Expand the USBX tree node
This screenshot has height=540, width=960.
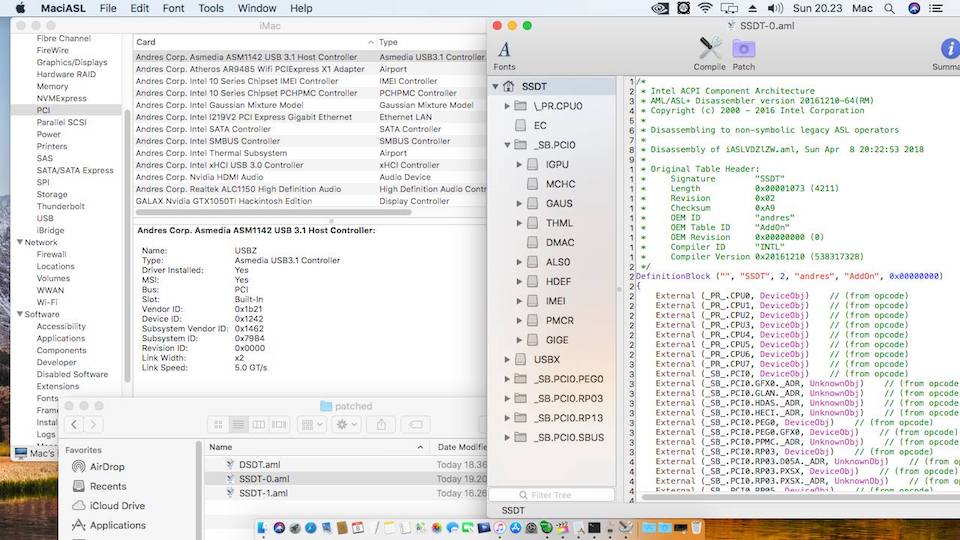tap(508, 359)
